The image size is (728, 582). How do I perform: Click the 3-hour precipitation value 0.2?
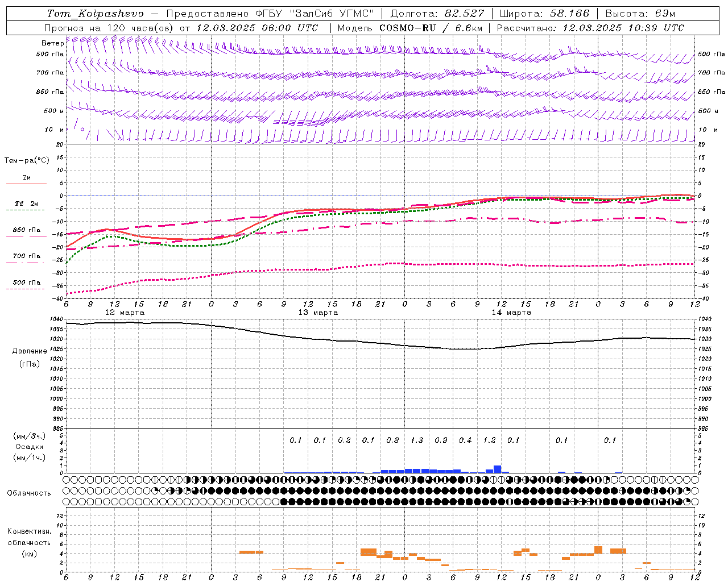[x=344, y=440]
